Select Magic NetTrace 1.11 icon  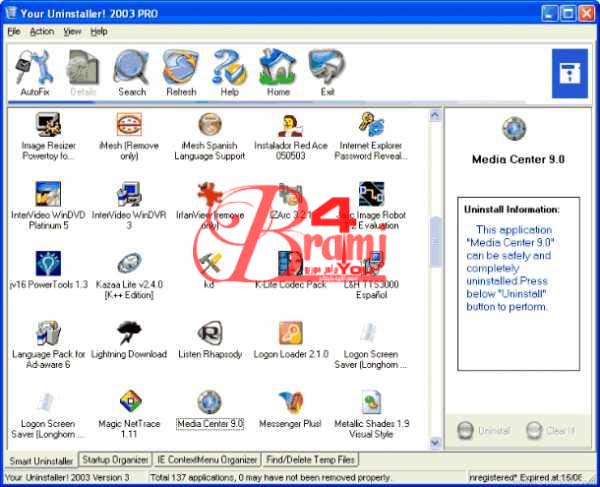point(129,402)
